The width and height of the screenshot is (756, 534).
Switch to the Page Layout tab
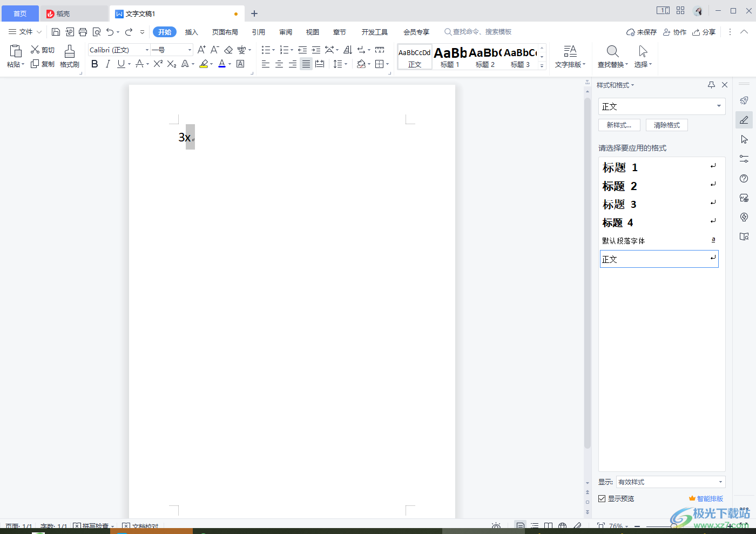(225, 32)
